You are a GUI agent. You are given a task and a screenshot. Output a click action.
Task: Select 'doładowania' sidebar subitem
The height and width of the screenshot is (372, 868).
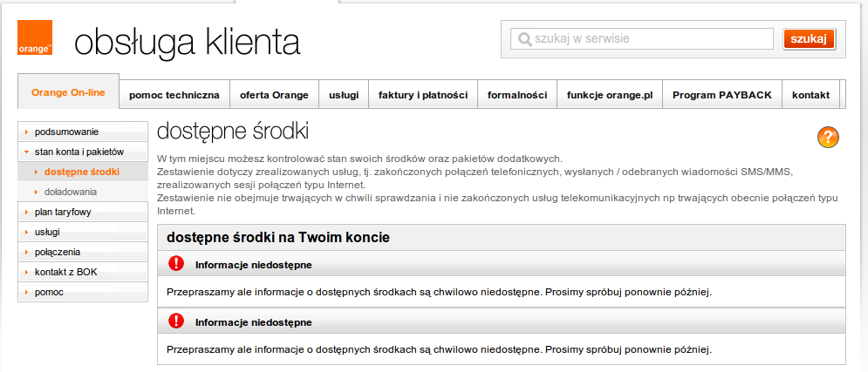[x=83, y=192]
